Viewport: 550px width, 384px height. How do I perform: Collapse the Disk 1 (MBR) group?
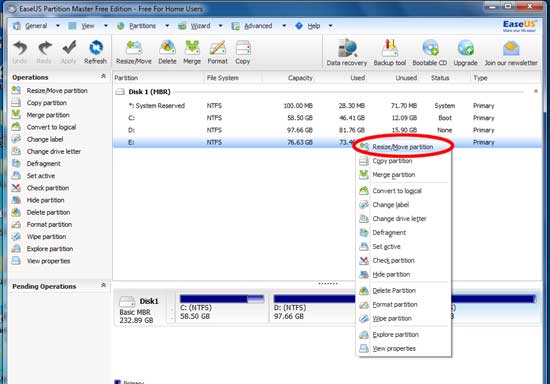click(x=536, y=91)
